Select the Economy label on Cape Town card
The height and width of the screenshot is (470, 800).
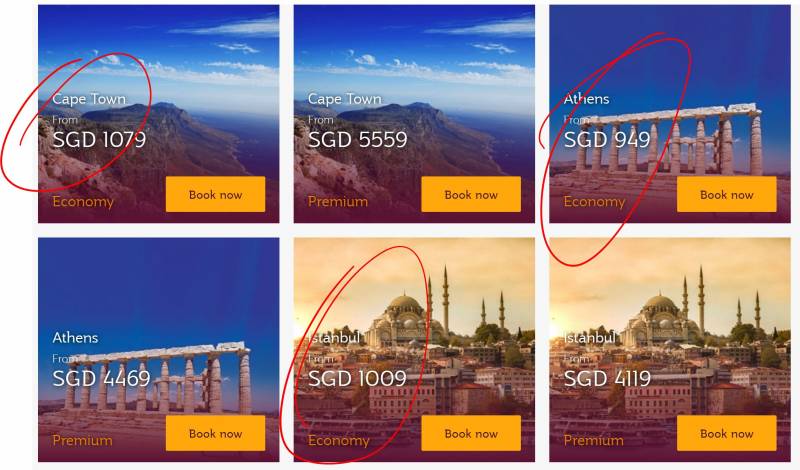pos(83,202)
